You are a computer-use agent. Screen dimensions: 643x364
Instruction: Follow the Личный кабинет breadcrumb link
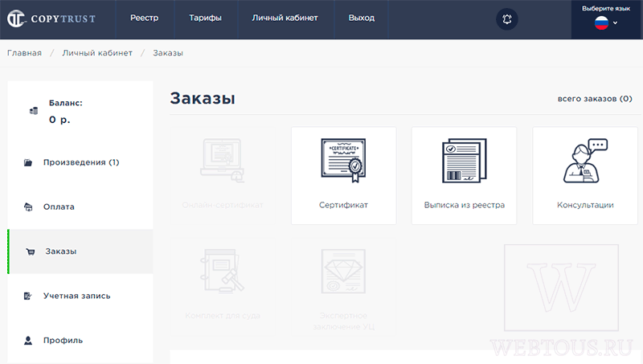click(97, 53)
